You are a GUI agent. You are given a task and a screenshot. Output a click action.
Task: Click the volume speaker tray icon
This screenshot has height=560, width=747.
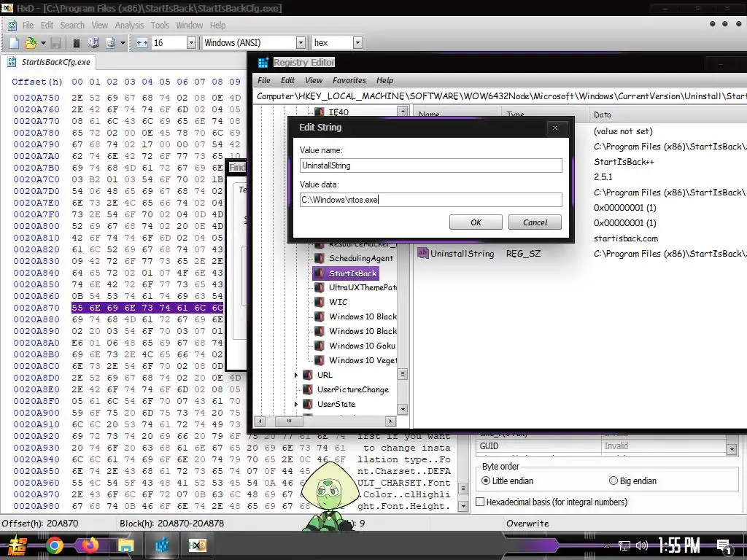coord(642,545)
